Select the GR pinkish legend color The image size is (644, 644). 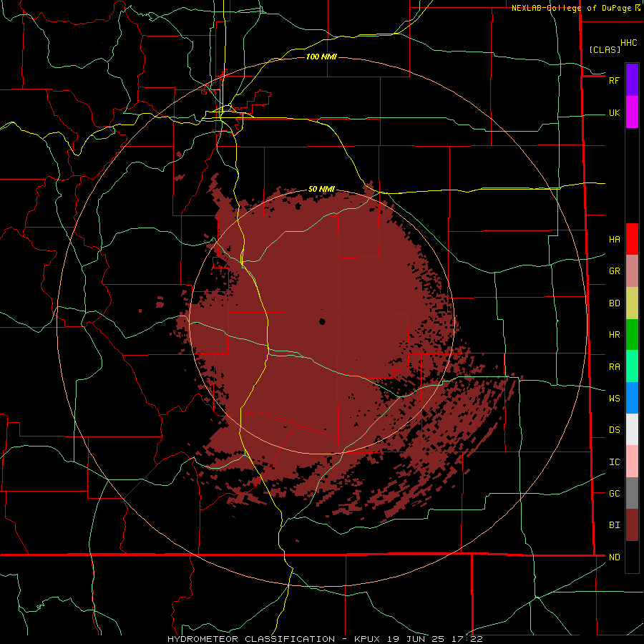click(x=632, y=271)
